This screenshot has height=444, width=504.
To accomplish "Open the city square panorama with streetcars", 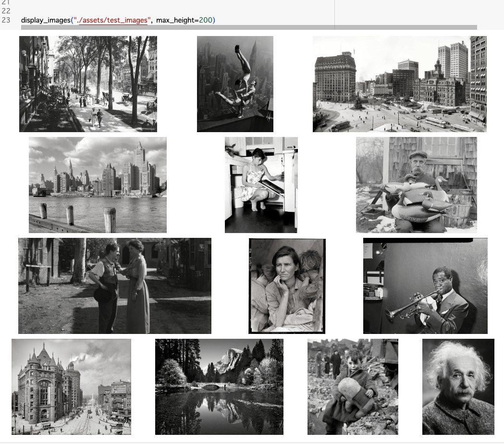I will pyautogui.click(x=400, y=84).
